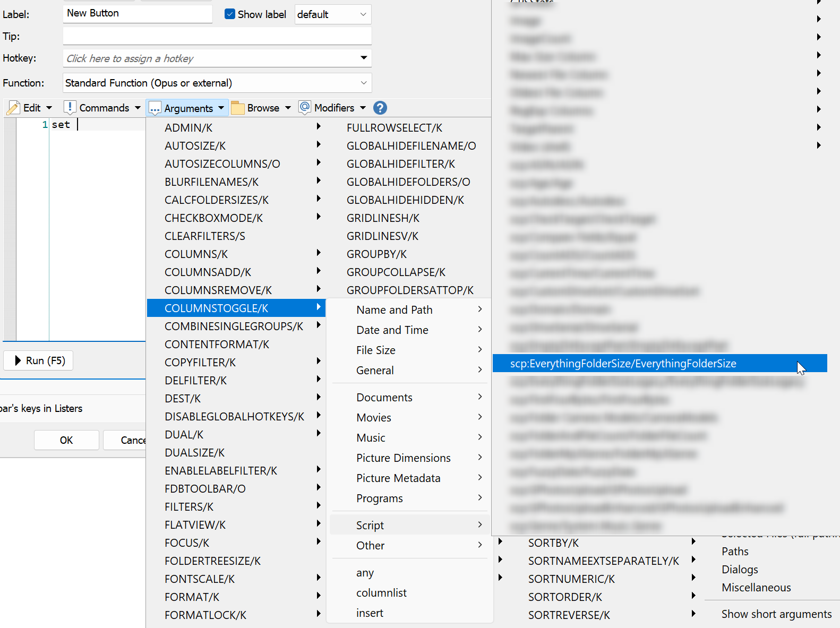The image size is (840, 628).
Task: Open the blue help question mark
Action: click(380, 108)
